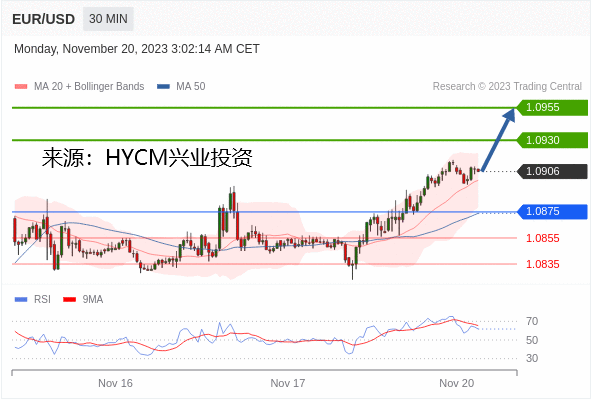Select the 1.0955 green resistance tag
Screen dimensions: 593x400
tap(552, 107)
